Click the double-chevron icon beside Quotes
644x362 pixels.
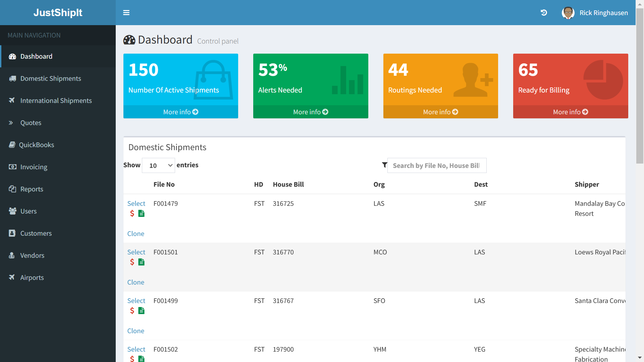[11, 123]
